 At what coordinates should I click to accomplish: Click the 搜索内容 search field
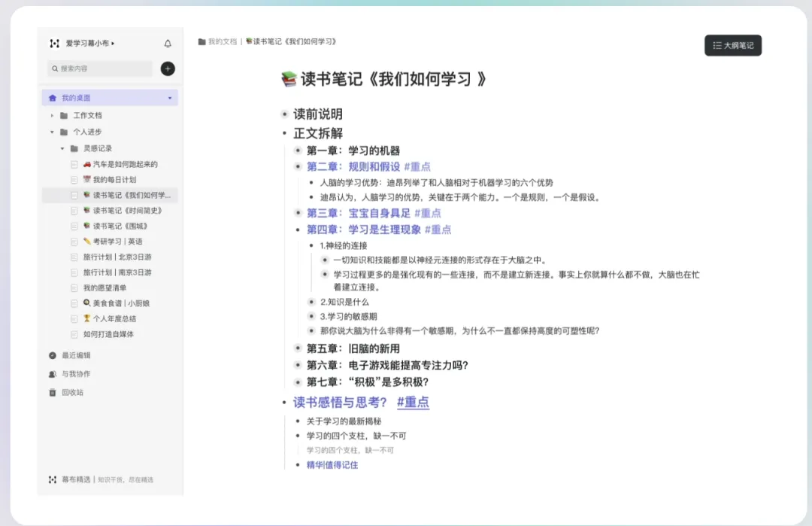101,68
